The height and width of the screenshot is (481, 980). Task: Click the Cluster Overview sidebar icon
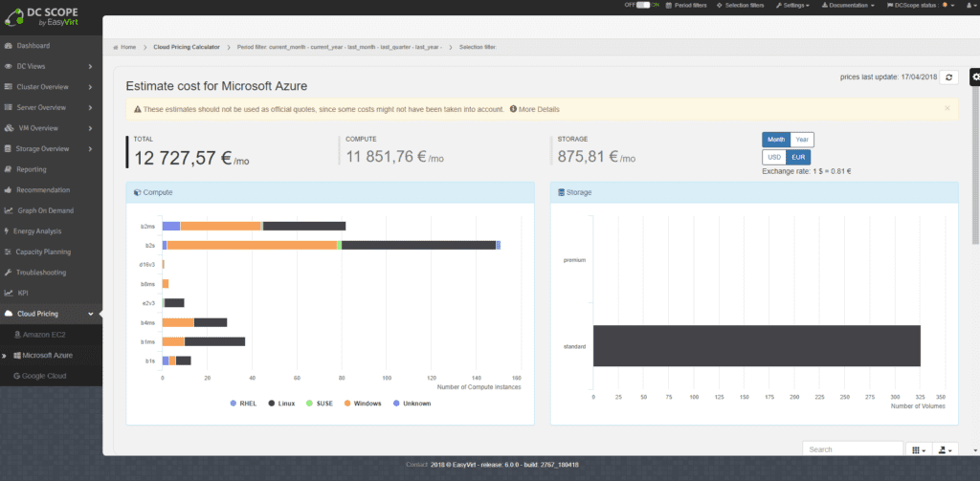coord(8,87)
